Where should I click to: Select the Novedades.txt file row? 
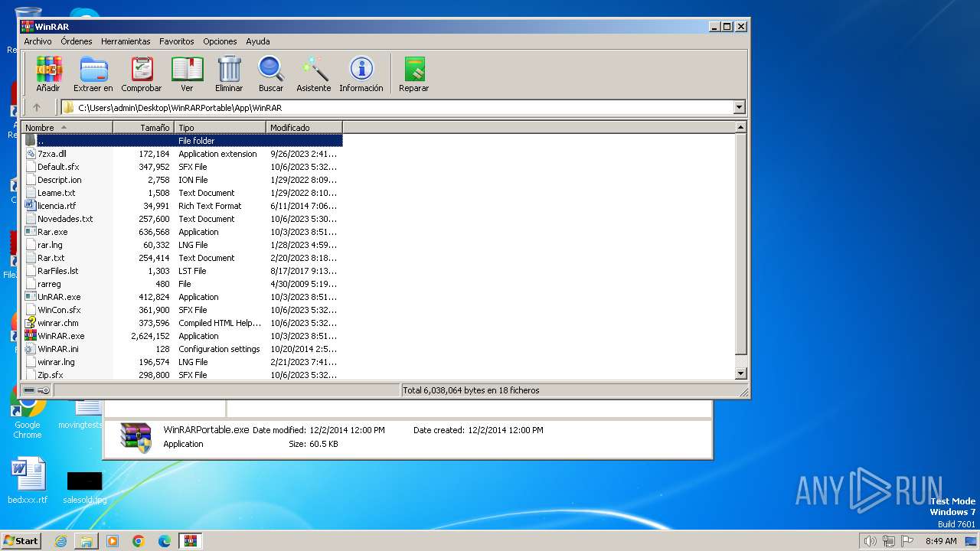[183, 219]
